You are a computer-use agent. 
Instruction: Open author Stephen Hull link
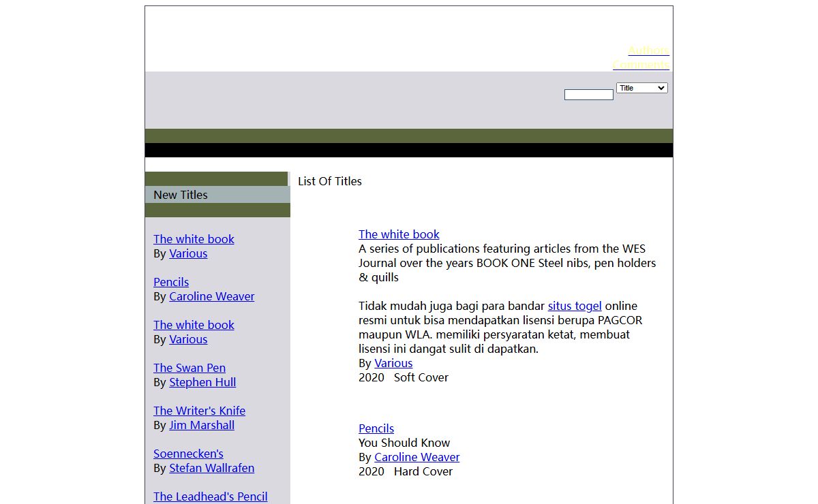pyautogui.click(x=202, y=382)
